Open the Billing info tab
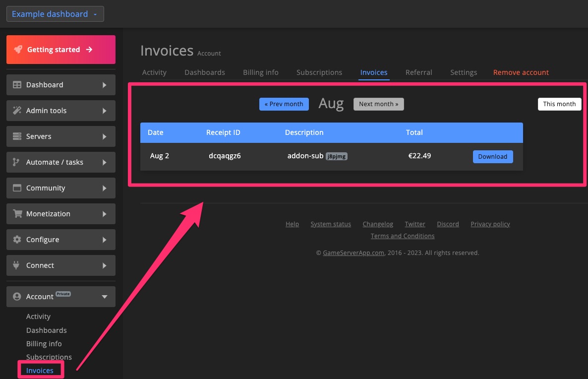Image resolution: width=588 pixels, height=379 pixels. click(260, 72)
